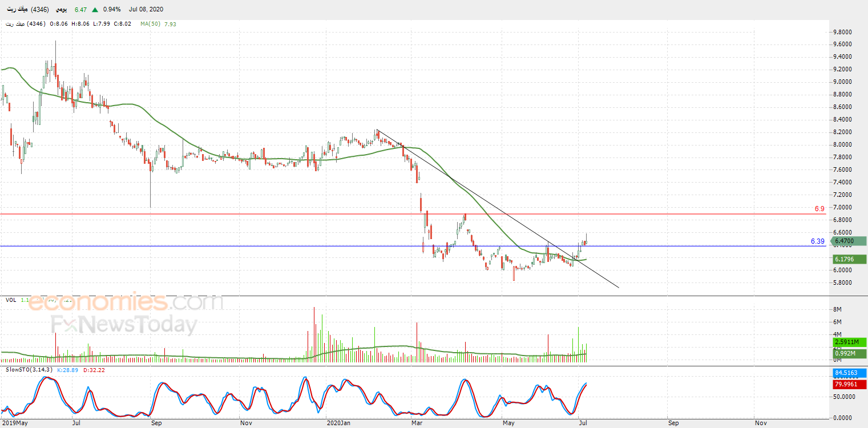Screen dimensions: 868x428
Task: Click the date Jul 08, 2020
Action: [x=147, y=10]
